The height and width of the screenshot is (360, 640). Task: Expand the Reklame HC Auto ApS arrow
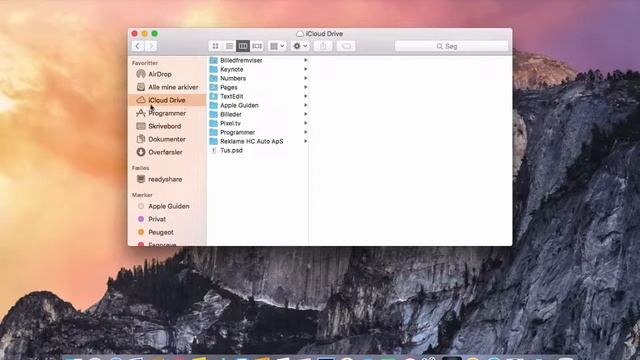[x=305, y=141]
